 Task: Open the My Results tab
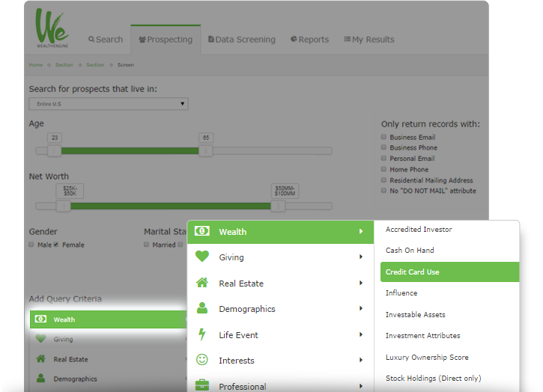click(x=369, y=40)
